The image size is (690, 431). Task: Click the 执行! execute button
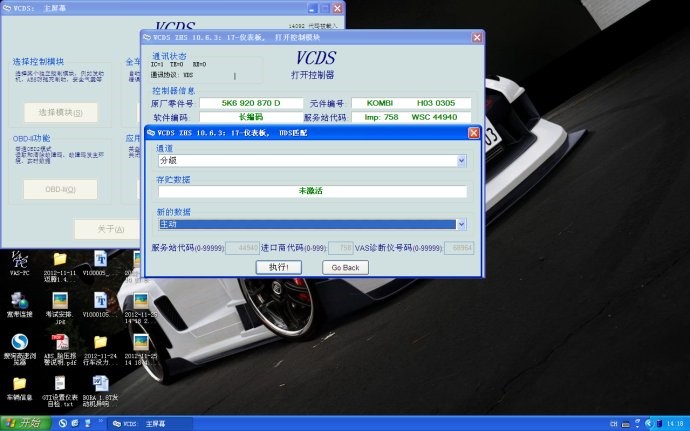click(279, 267)
